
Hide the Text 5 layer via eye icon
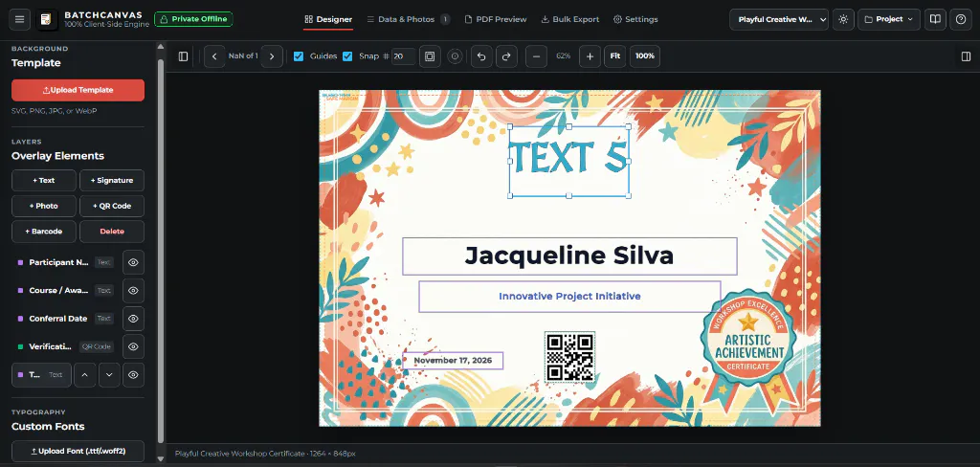(133, 375)
